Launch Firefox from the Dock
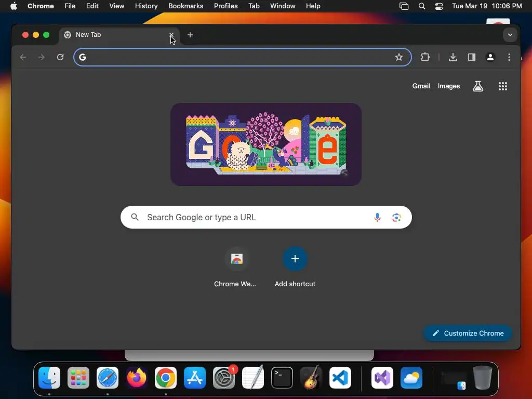 [x=137, y=378]
